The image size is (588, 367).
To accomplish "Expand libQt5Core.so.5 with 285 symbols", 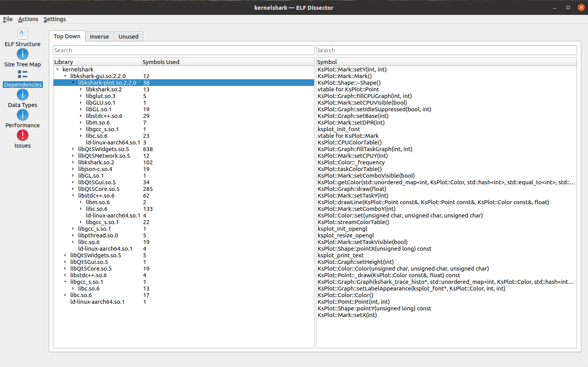I will 73,189.
